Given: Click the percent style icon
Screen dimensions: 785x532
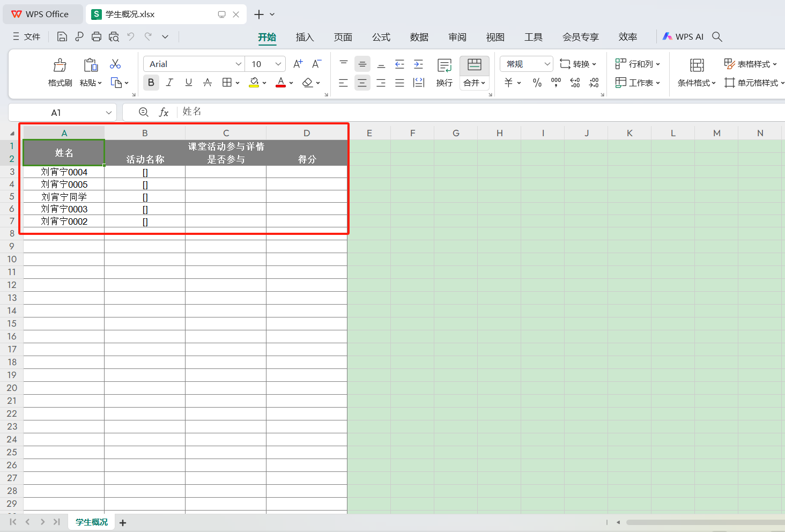Looking at the screenshot, I should click(x=537, y=83).
